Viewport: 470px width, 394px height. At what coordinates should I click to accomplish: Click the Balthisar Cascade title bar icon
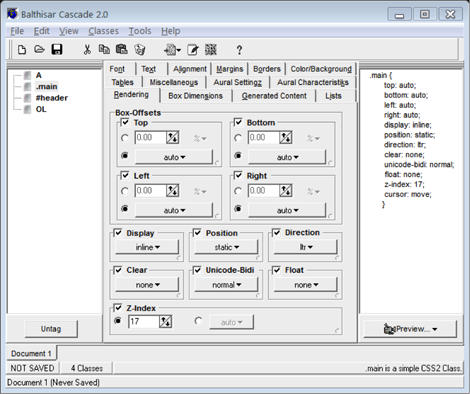click(x=12, y=14)
